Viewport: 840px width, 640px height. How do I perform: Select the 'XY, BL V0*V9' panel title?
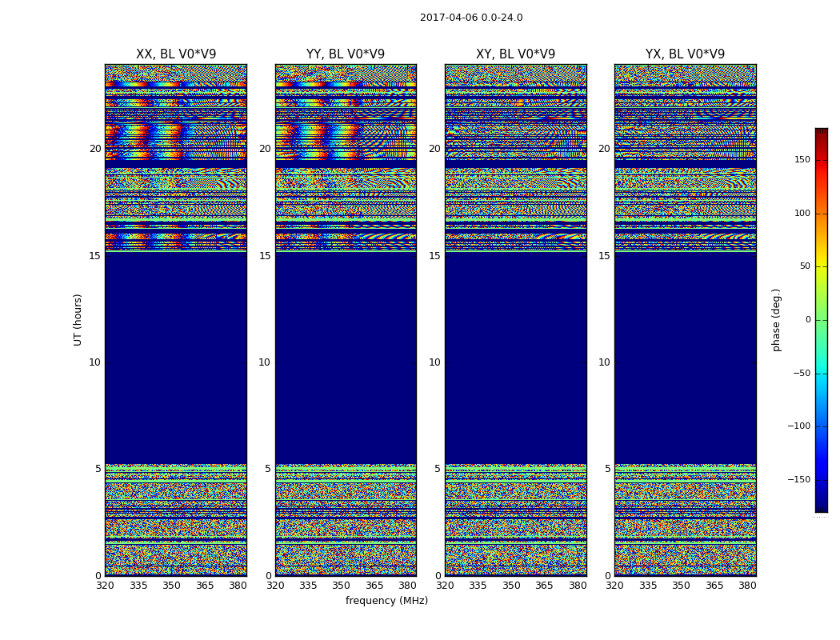[x=515, y=54]
